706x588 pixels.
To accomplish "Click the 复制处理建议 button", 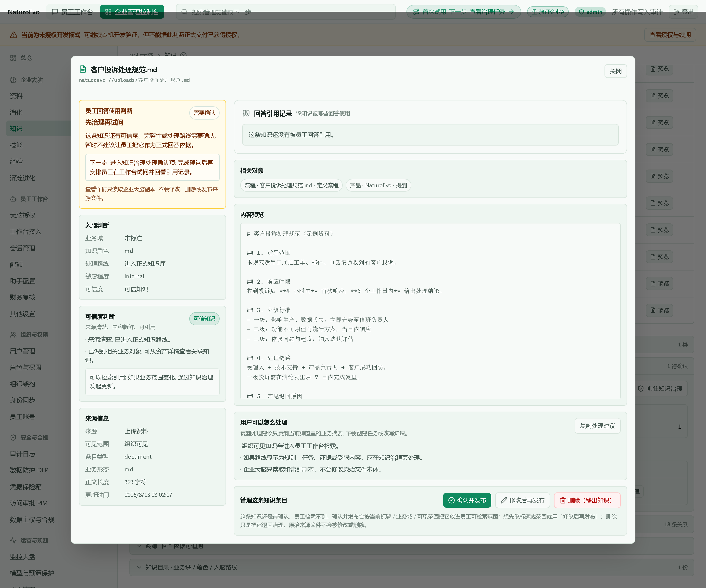I will click(597, 426).
